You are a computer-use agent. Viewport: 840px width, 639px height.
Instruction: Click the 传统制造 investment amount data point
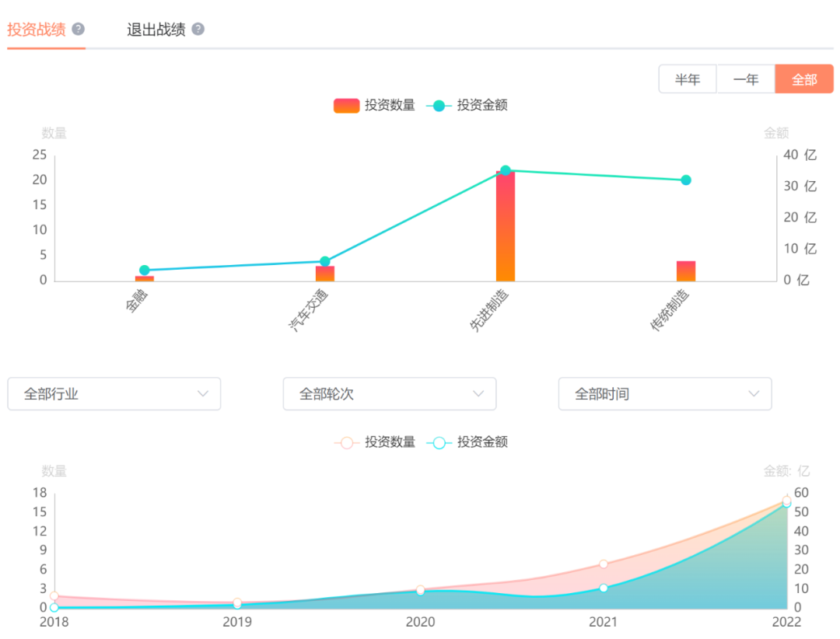(x=686, y=180)
